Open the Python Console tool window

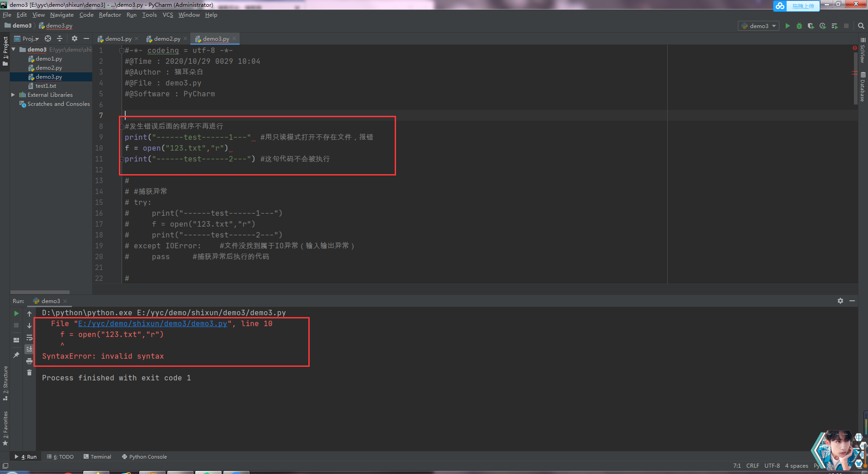144,457
